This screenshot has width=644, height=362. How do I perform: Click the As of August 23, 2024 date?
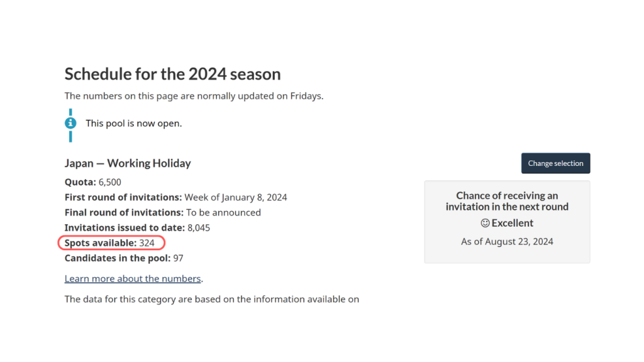(507, 241)
